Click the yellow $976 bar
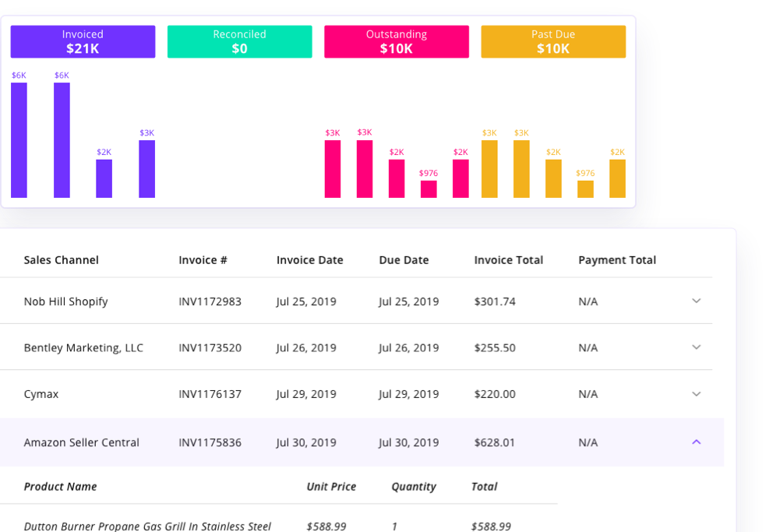Viewport: 769px width, 532px height. (x=586, y=187)
